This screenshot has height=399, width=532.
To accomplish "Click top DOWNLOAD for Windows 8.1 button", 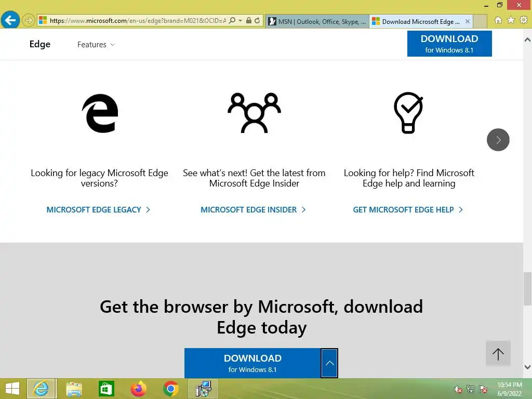I will point(449,44).
